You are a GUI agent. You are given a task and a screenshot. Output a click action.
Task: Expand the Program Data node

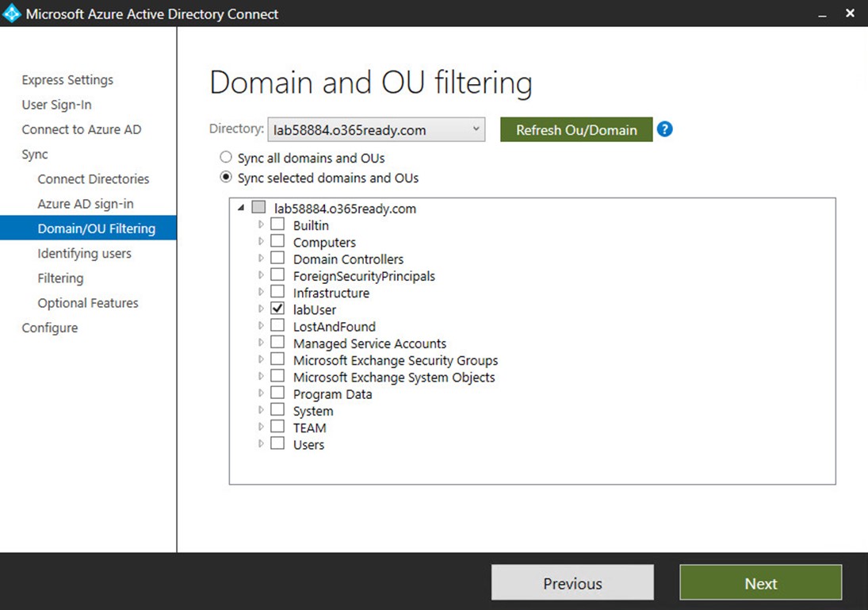(x=261, y=393)
